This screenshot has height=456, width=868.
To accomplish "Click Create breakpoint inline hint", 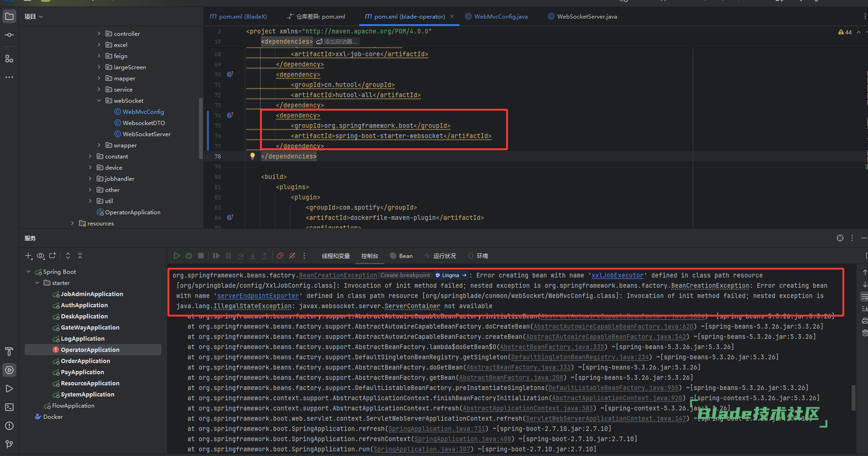I will pos(405,275).
